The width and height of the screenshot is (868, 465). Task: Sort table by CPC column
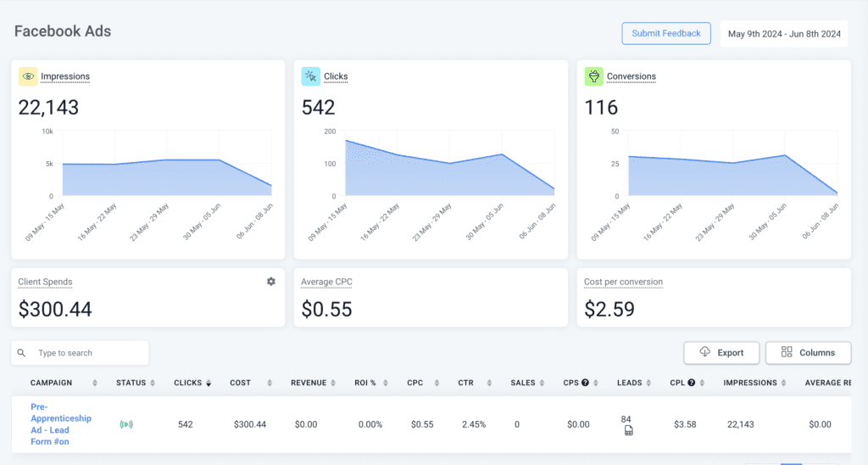click(x=437, y=383)
